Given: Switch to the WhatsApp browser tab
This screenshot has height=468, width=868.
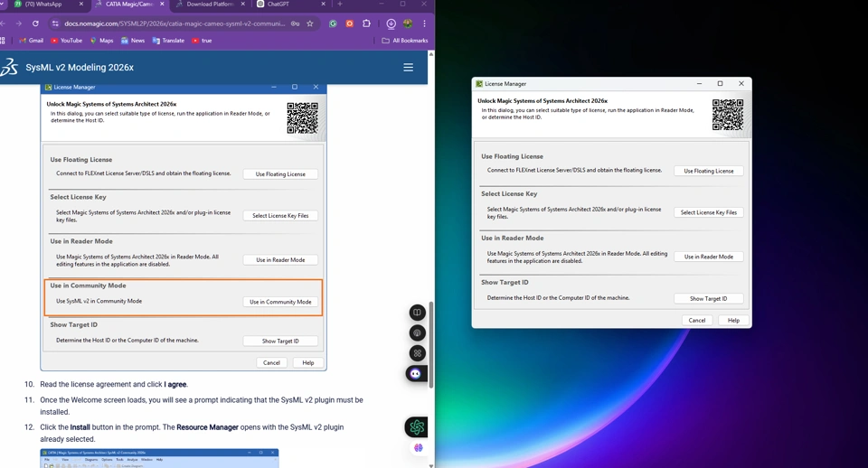Looking at the screenshot, I should click(44, 5).
